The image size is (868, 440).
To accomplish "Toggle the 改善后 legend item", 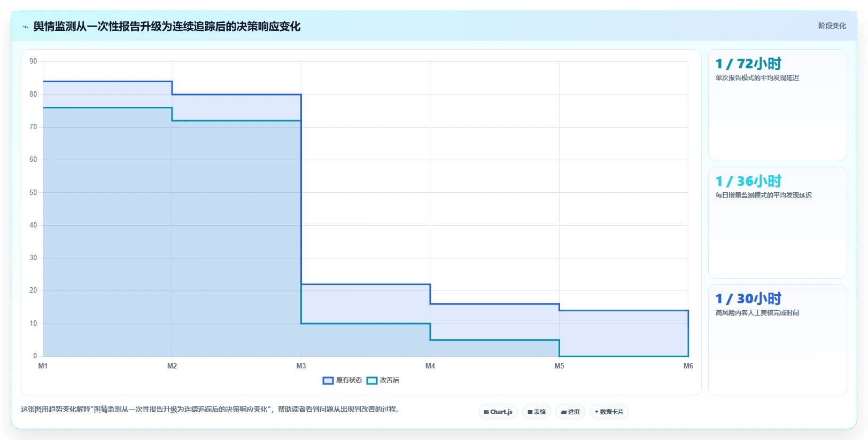I will click(383, 380).
